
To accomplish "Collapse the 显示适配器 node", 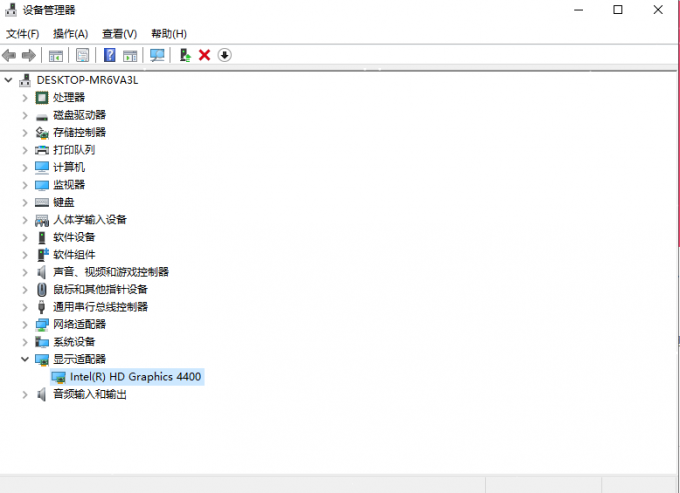I will click(25, 359).
